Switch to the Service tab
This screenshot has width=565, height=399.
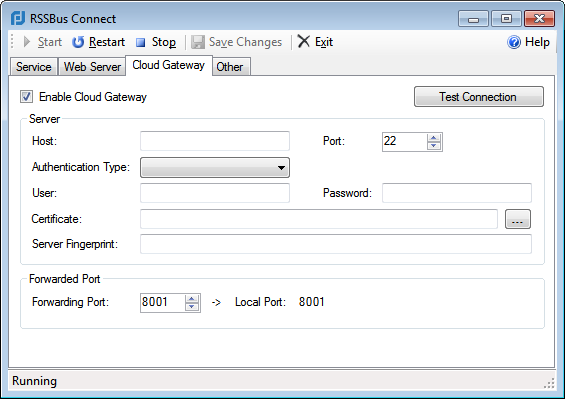pyautogui.click(x=34, y=67)
